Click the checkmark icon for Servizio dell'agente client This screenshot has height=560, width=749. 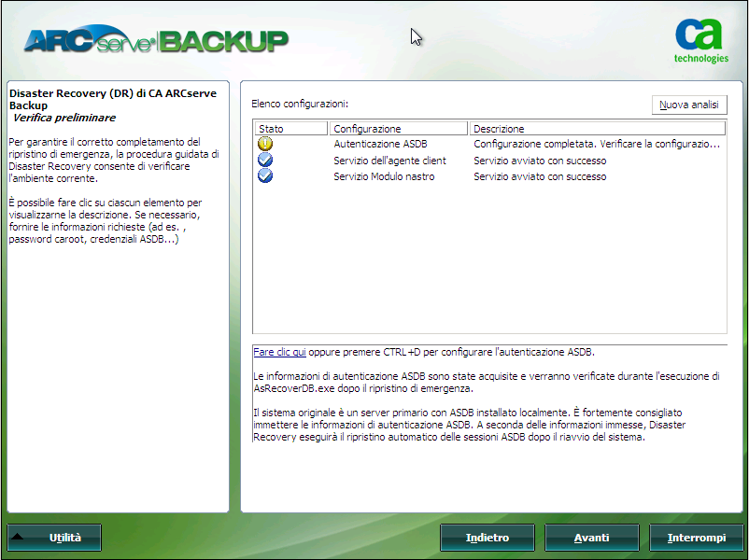pyautogui.click(x=265, y=160)
